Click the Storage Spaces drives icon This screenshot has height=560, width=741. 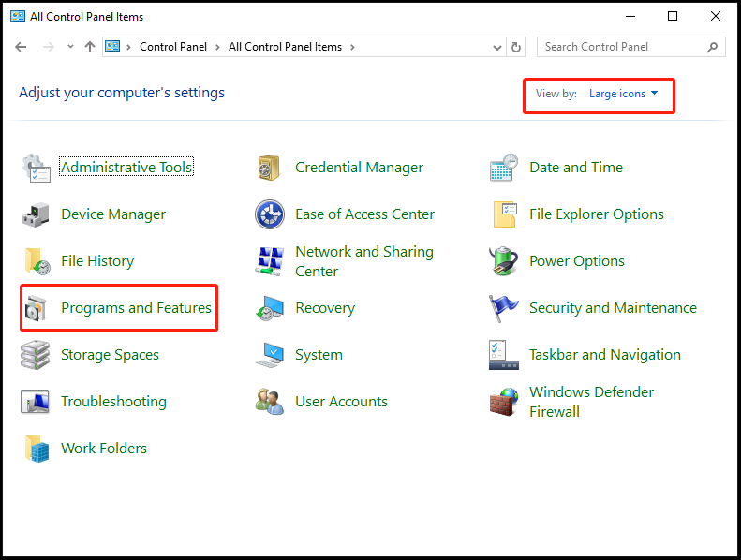click(x=36, y=355)
